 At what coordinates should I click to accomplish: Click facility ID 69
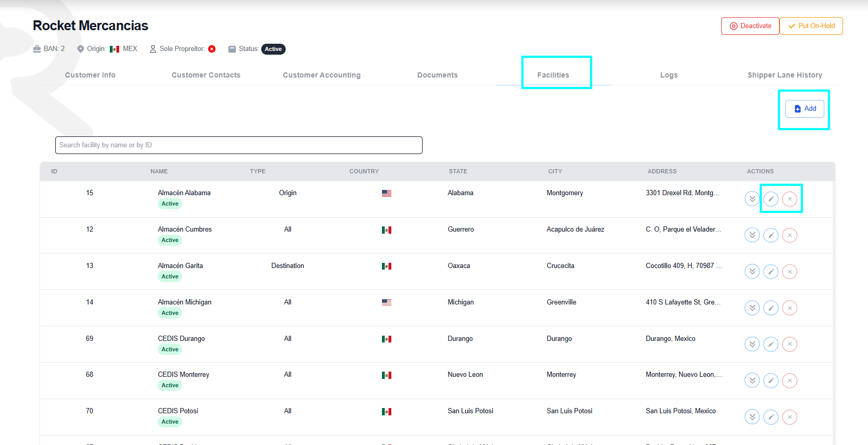point(90,338)
